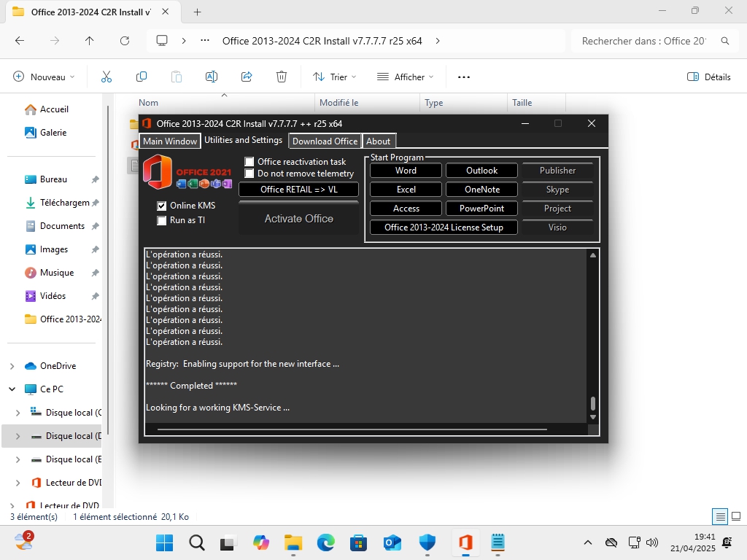Open Outlook from the taskbar
This screenshot has width=747, height=560.
tap(392, 542)
